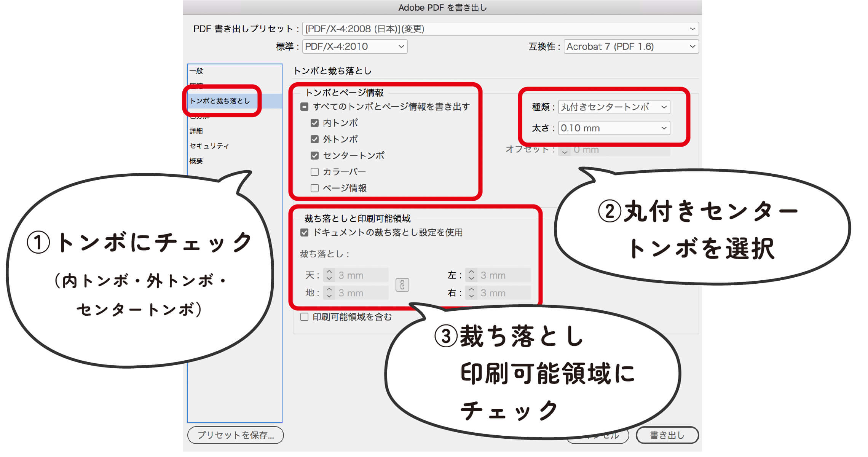Image resolution: width=868 pixels, height=457 pixels.
Task: Select 概要 in the category list
Action: point(235,161)
